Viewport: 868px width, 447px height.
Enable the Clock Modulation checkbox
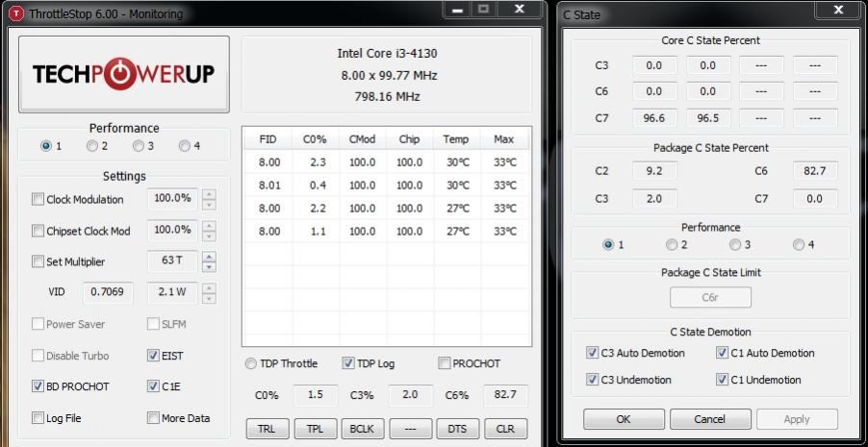pyautogui.click(x=38, y=200)
